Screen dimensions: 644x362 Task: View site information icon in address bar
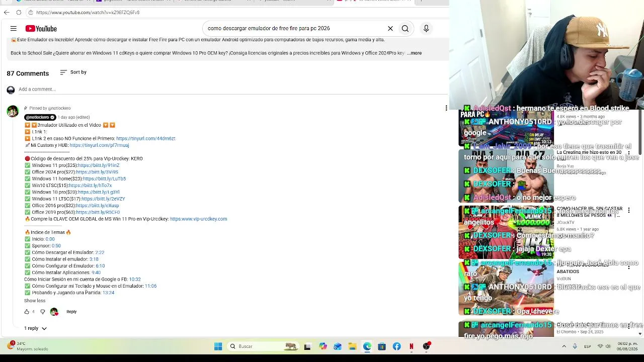coord(31,12)
